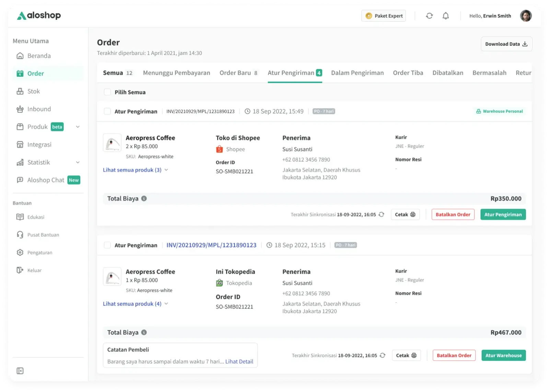The height and width of the screenshot is (392, 549).
Task: Click the Warehouse Personal label
Action: (x=500, y=111)
